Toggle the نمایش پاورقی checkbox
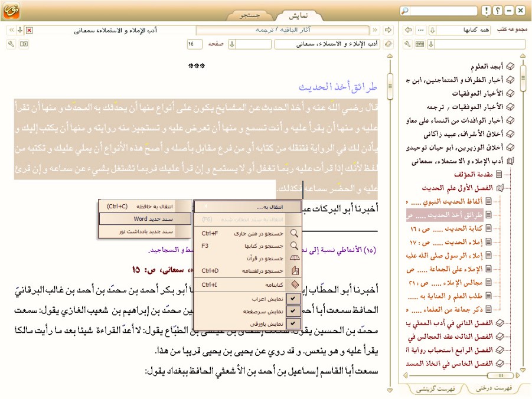Image resolution: width=532 pixels, height=399 pixels. [x=293, y=323]
